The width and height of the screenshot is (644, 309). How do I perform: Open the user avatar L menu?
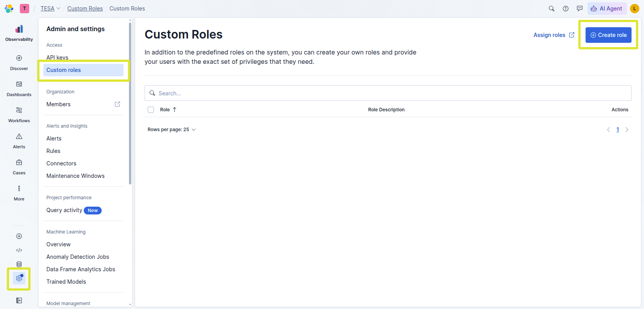(635, 9)
